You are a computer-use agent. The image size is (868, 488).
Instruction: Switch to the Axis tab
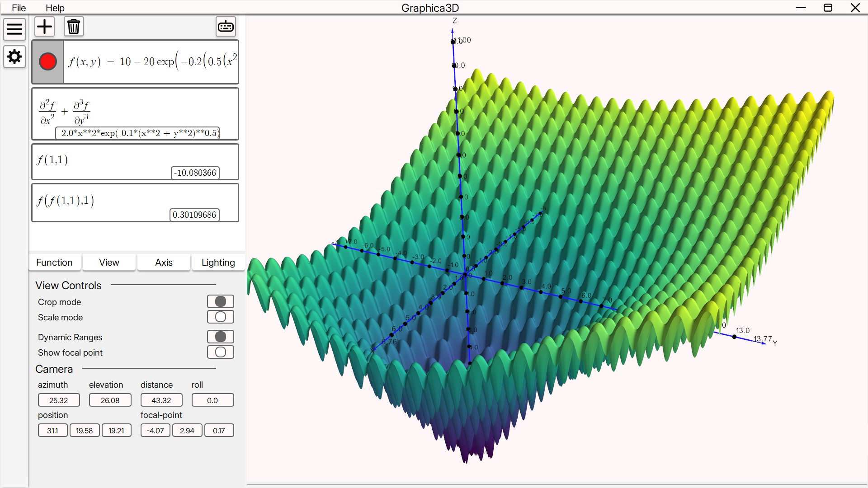pos(164,263)
